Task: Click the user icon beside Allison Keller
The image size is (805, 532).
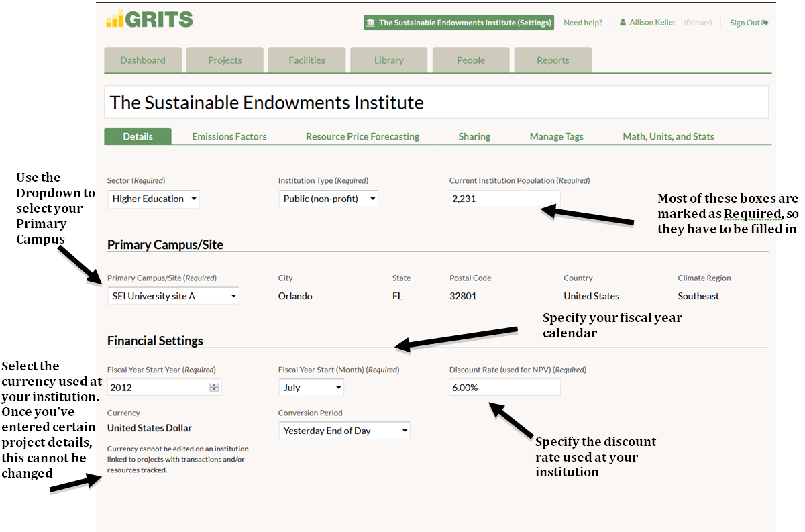Action: coord(623,23)
